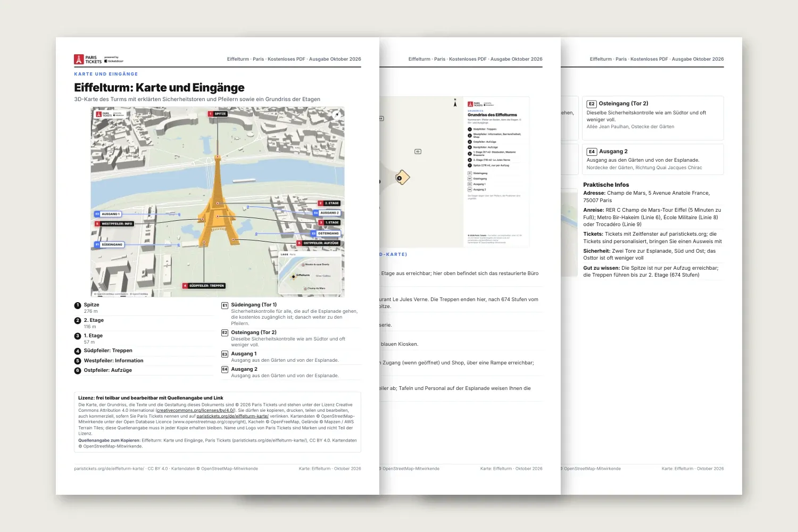Click the 'Anreise:' line on the third page
The image size is (798, 532).
(652, 217)
